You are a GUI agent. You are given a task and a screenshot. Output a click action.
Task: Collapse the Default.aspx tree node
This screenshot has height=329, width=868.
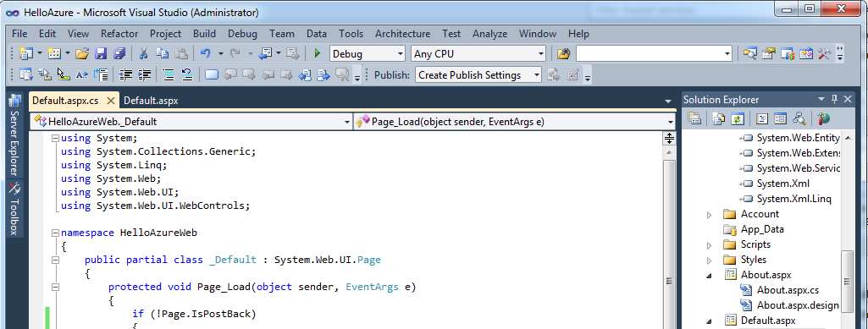(x=709, y=321)
